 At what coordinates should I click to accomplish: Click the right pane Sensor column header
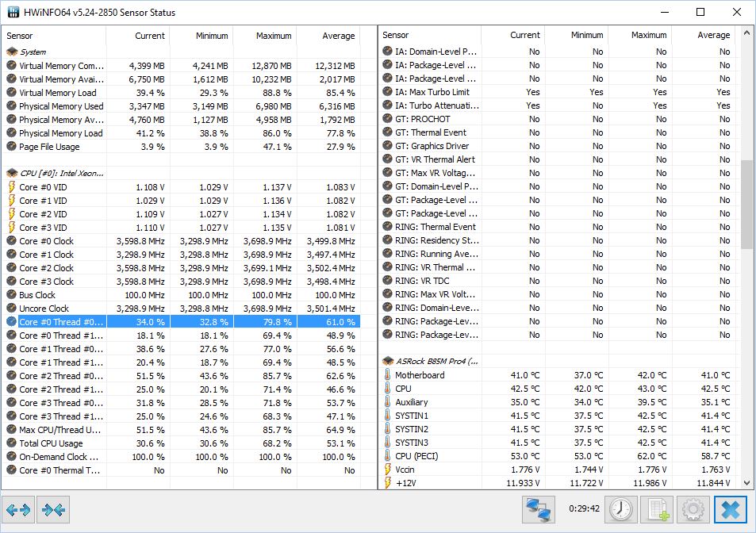pyautogui.click(x=430, y=35)
